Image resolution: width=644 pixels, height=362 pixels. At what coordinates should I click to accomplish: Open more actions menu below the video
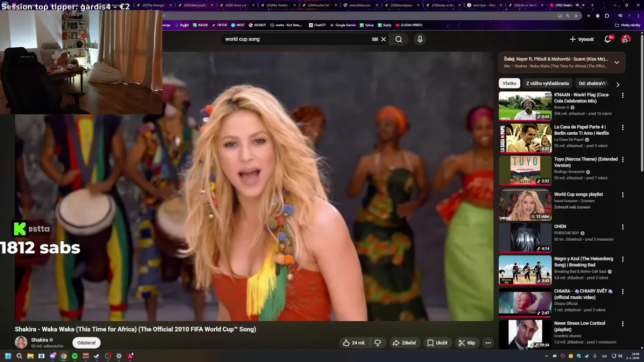coord(488,343)
